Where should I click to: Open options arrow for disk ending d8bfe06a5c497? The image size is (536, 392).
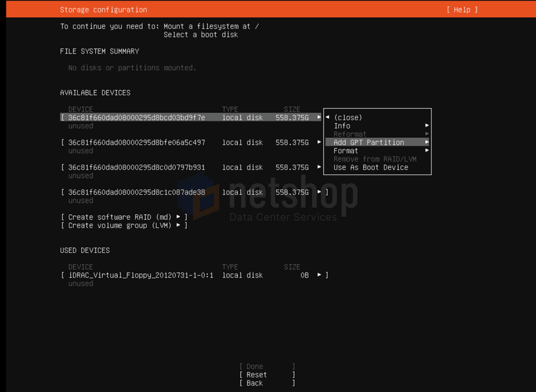click(320, 142)
